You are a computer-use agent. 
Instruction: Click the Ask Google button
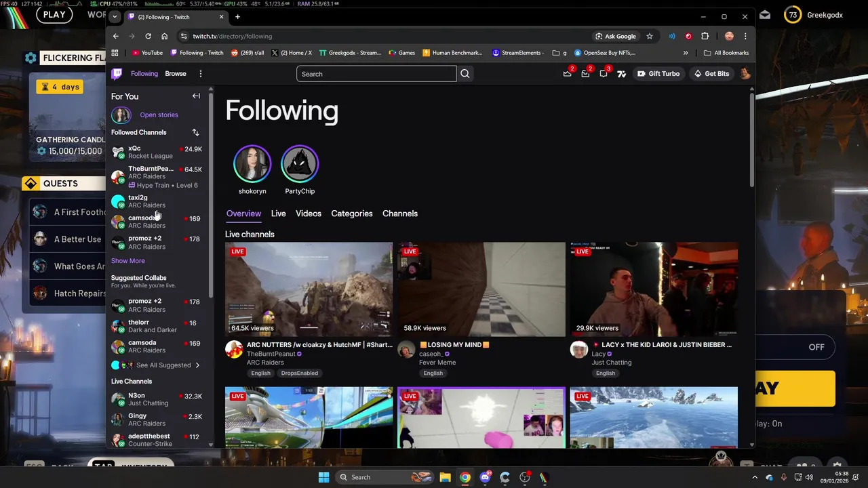point(616,36)
